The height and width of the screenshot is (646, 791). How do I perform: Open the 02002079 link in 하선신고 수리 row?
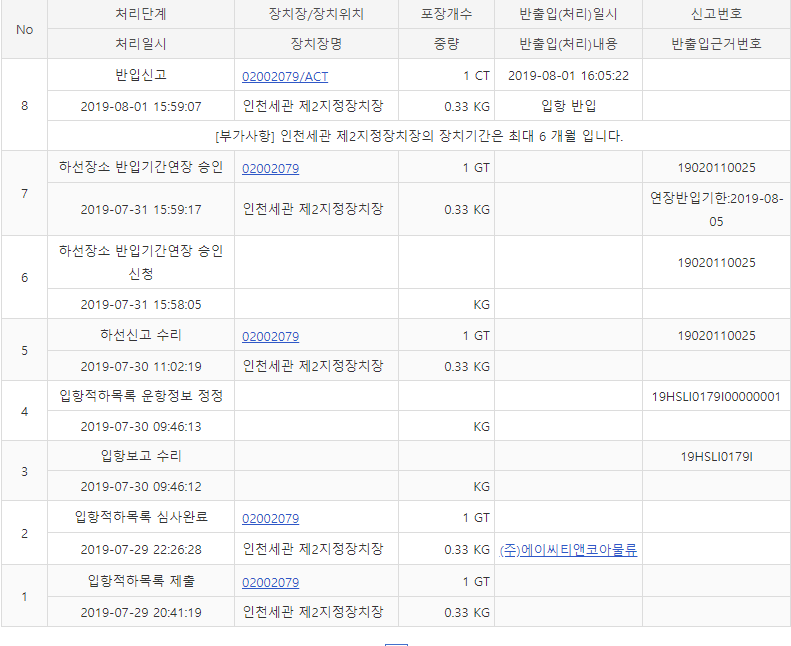coord(270,336)
